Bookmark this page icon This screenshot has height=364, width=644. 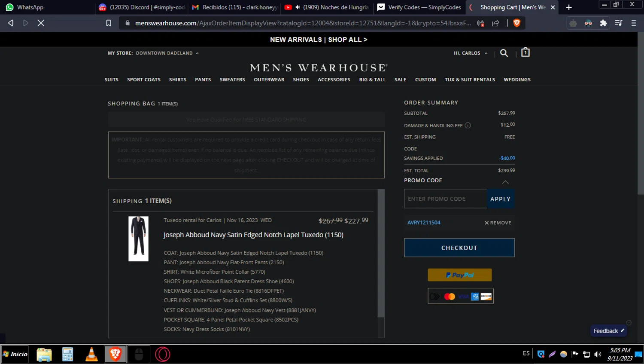[109, 23]
